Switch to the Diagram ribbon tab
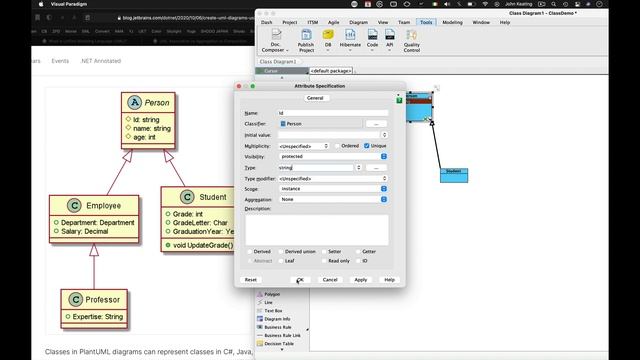The image size is (640, 360). 358,22
